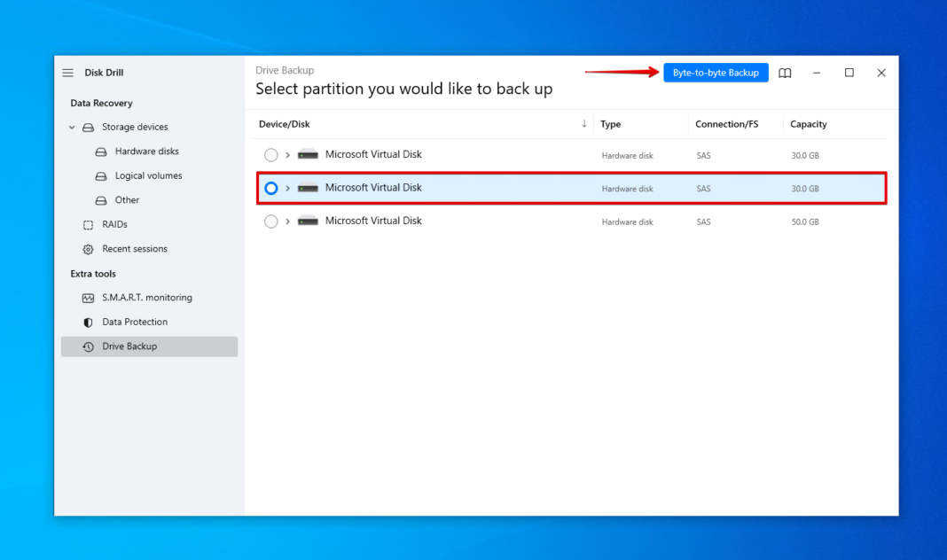The height and width of the screenshot is (560, 947).
Task: Open the documentation book icon
Action: pos(785,73)
